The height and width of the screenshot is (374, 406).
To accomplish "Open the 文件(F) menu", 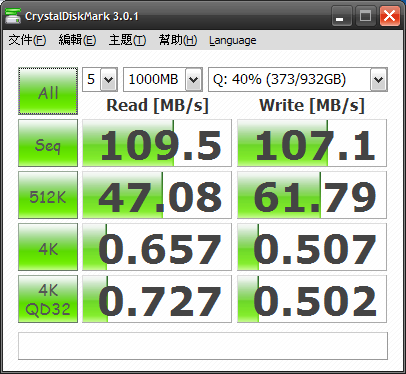I will tap(27, 40).
